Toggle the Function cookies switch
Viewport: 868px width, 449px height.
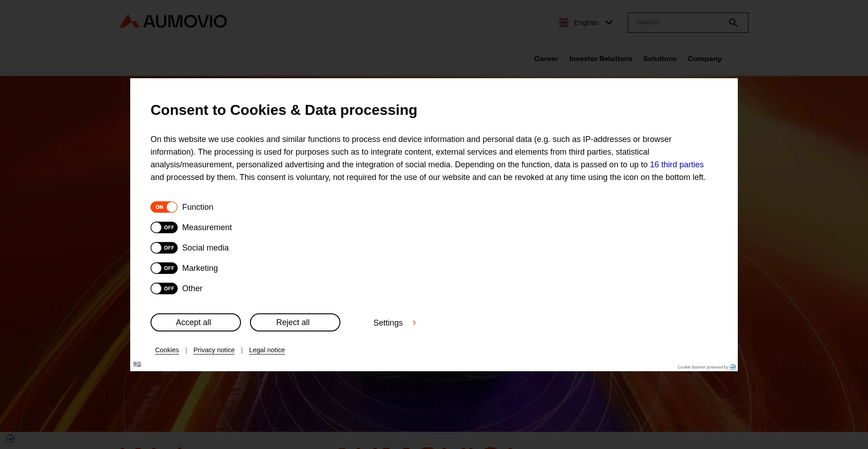(164, 207)
